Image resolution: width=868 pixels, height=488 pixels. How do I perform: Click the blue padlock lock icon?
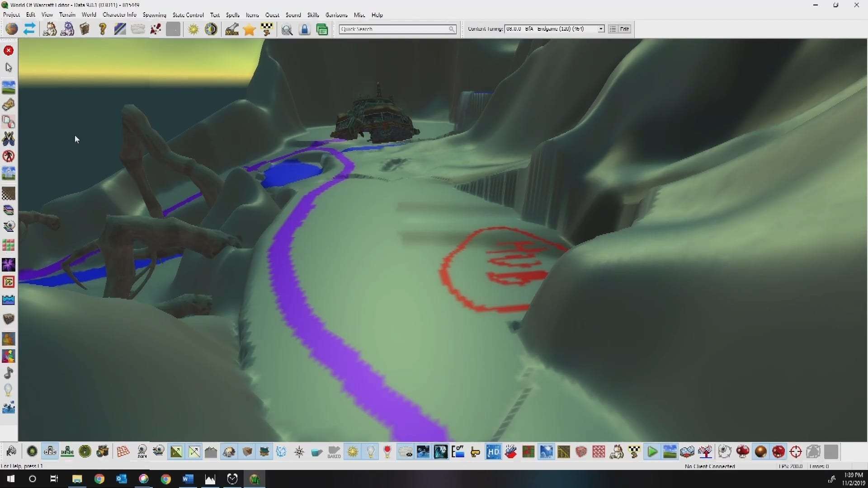click(x=305, y=29)
